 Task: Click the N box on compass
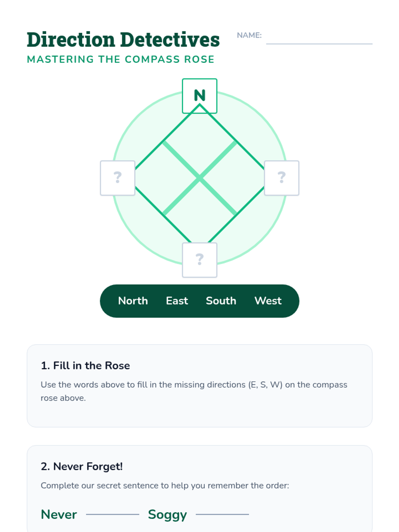coord(199,96)
